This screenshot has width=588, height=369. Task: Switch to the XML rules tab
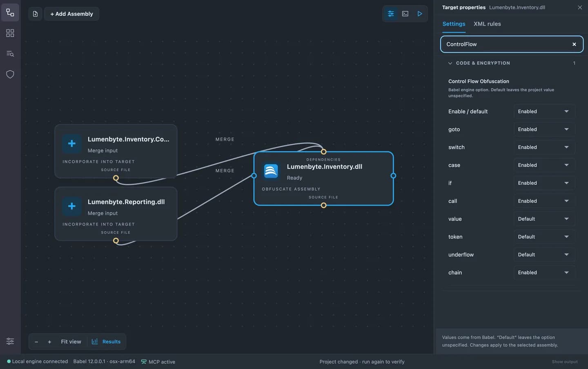(x=487, y=24)
